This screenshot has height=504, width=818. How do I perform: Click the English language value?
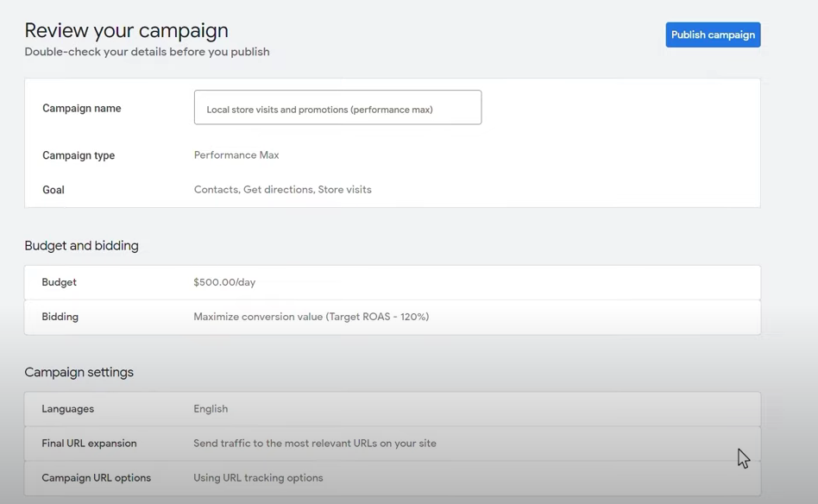coord(211,409)
